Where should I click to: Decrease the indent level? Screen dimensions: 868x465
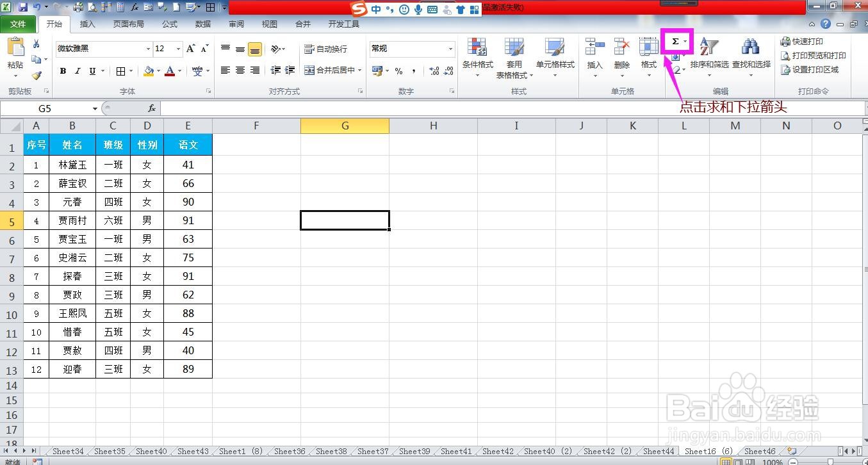click(275, 70)
